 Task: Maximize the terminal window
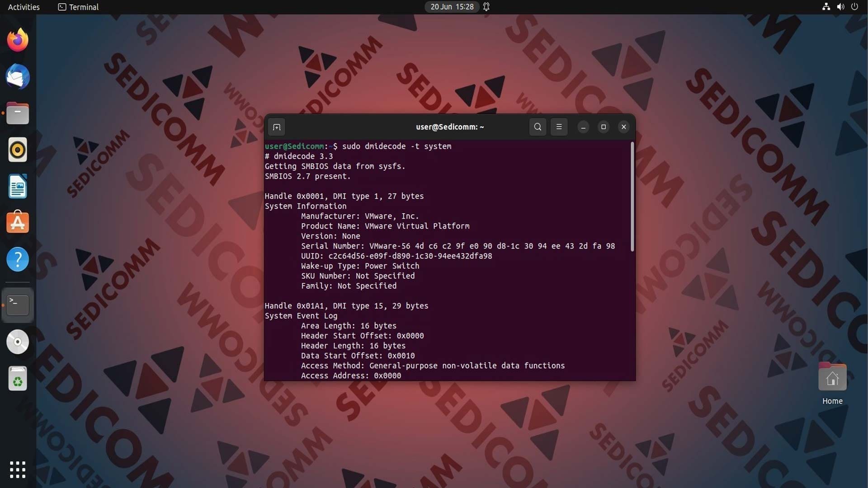(603, 127)
